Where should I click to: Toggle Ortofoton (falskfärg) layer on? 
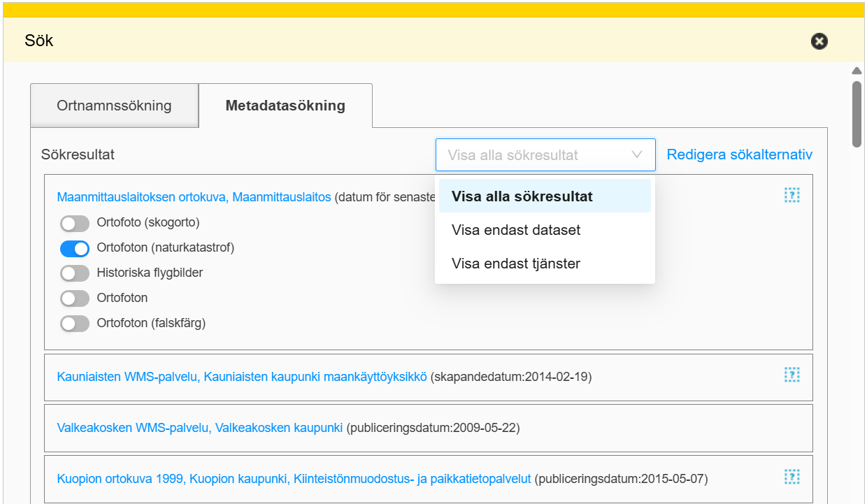pos(75,324)
